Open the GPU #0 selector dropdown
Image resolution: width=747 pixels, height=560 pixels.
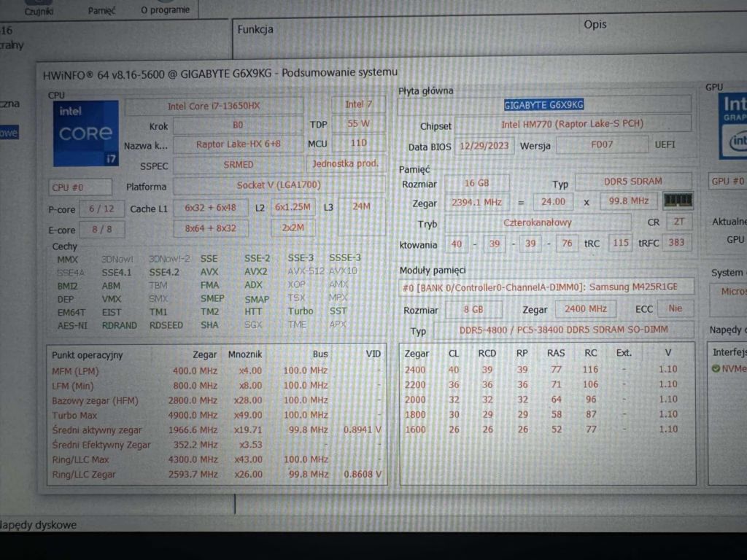(x=727, y=182)
